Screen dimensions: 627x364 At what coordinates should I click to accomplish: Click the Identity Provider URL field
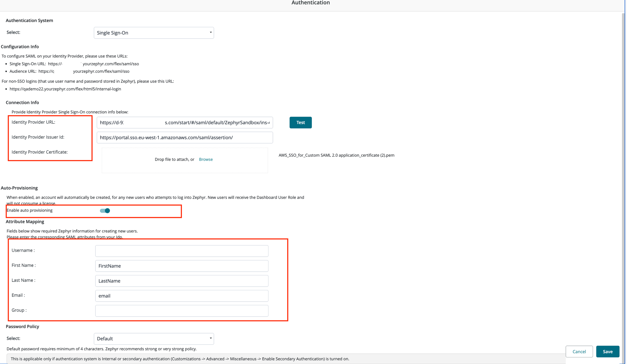point(185,122)
